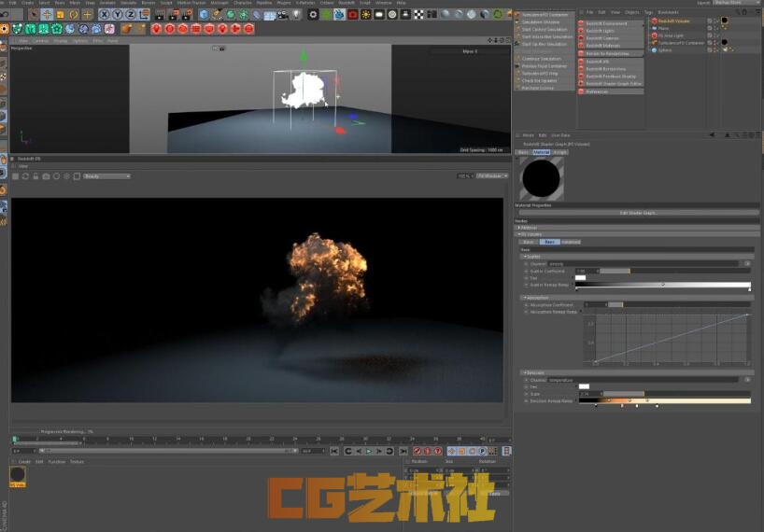Screen dimensions: 764x532
Task: Select the Scale tool icon
Action: [x=60, y=15]
